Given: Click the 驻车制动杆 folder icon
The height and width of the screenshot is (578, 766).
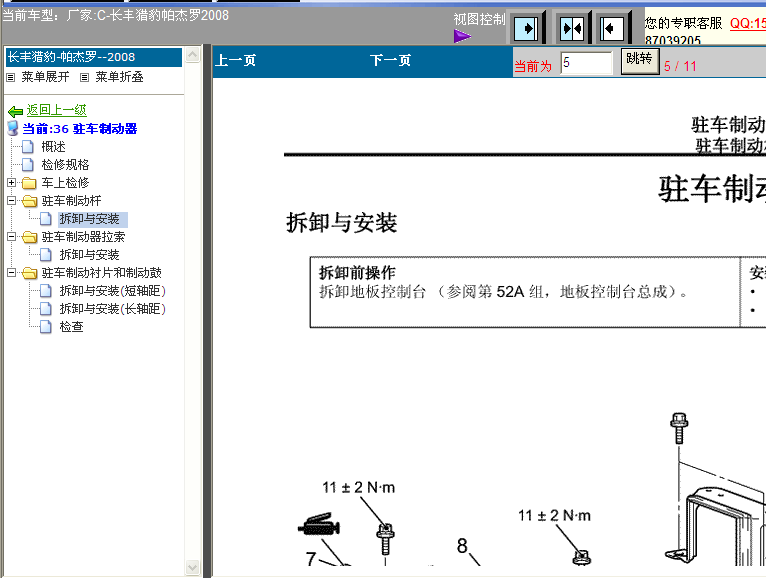Looking at the screenshot, I should (29, 201).
